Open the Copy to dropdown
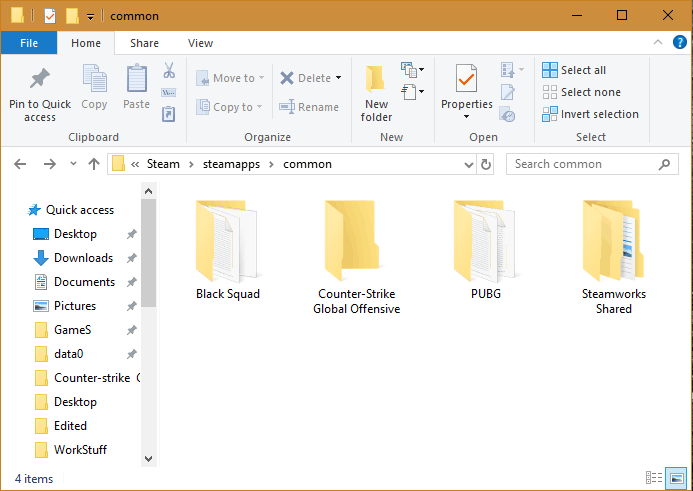This screenshot has height=491, width=693. pyautogui.click(x=229, y=107)
